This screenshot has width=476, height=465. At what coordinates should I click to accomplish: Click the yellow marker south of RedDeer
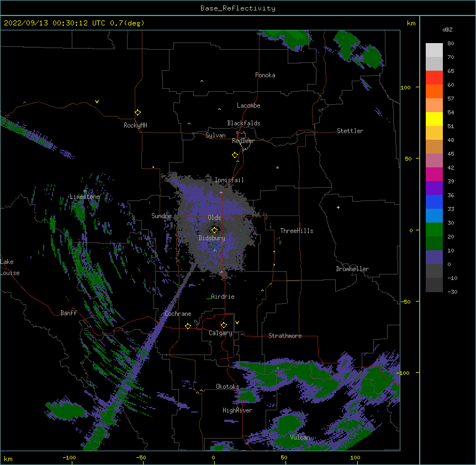(235, 155)
